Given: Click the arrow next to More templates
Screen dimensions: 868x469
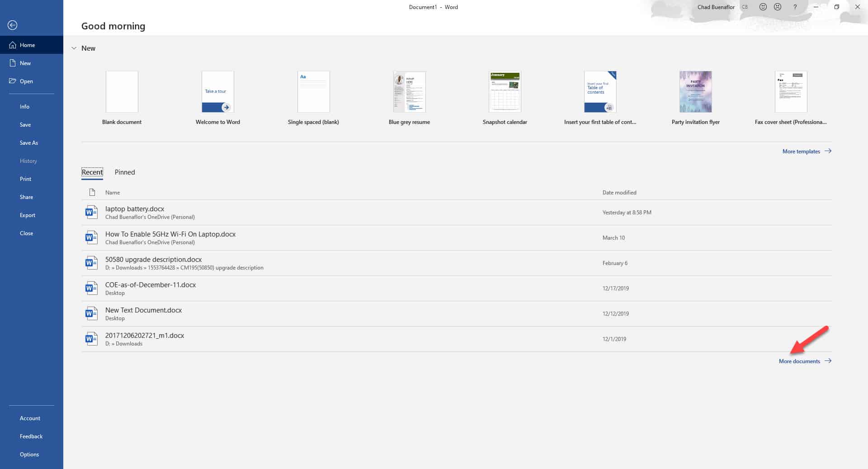Looking at the screenshot, I should (x=828, y=151).
